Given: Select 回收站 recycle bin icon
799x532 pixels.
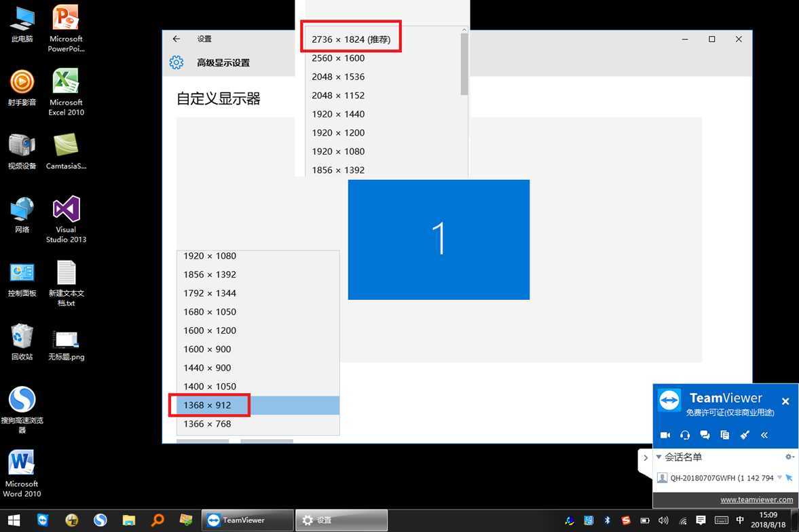Looking at the screenshot, I should tap(22, 343).
